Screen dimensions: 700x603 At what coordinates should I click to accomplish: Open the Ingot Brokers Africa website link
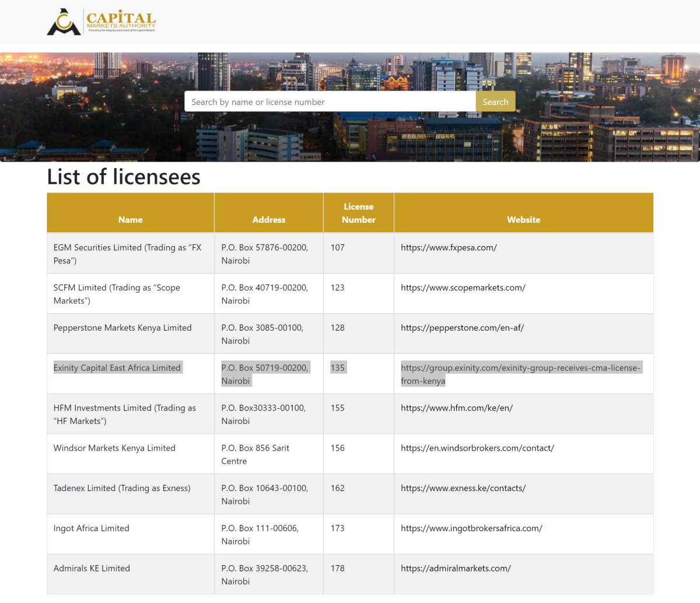(x=471, y=528)
